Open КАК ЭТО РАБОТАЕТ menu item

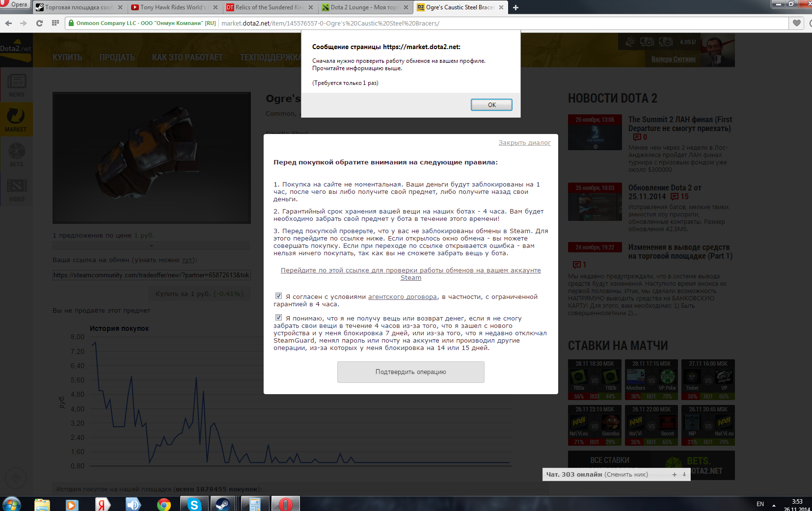[187, 57]
